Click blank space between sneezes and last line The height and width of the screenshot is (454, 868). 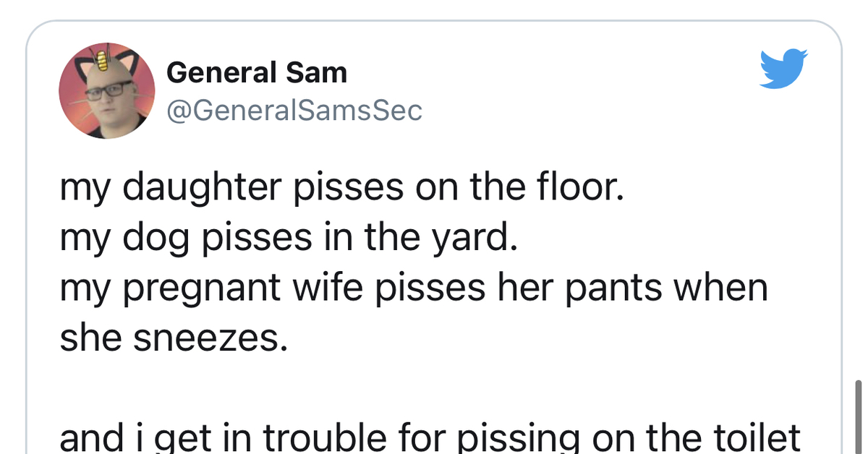(362, 387)
